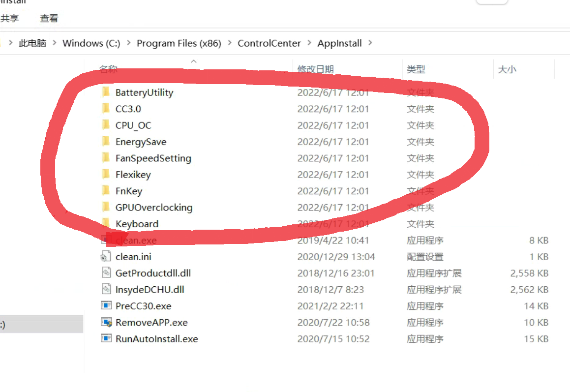Click the sort arrow above 名称 column

tap(193, 61)
